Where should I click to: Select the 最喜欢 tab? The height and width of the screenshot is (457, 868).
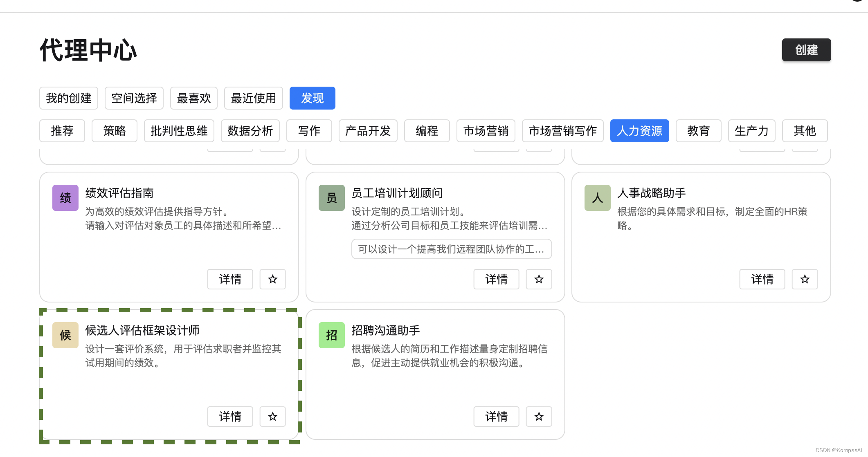point(193,98)
